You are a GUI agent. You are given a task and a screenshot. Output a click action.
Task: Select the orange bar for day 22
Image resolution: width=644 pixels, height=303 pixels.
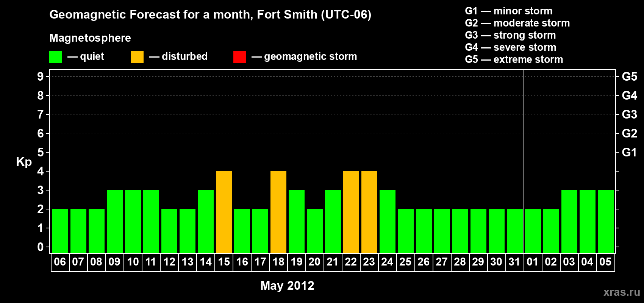point(351,212)
